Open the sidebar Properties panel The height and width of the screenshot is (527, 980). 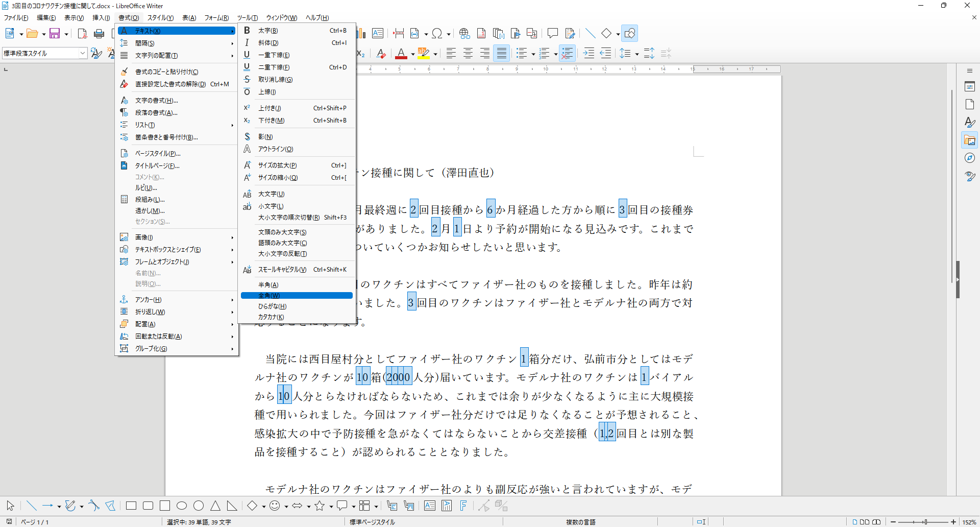970,87
